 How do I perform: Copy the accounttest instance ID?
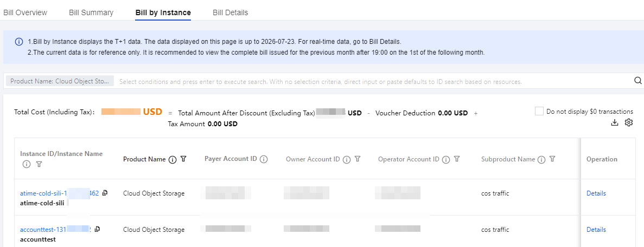(x=97, y=229)
